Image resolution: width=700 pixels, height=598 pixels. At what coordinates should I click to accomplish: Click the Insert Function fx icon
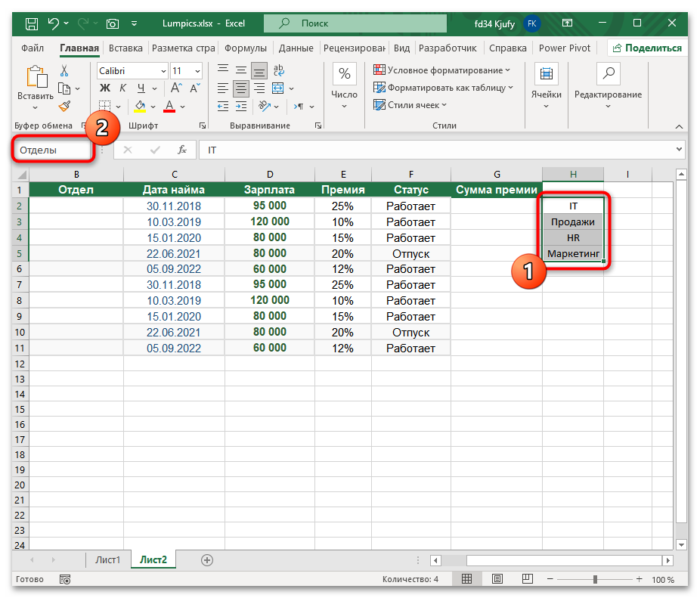(x=181, y=150)
